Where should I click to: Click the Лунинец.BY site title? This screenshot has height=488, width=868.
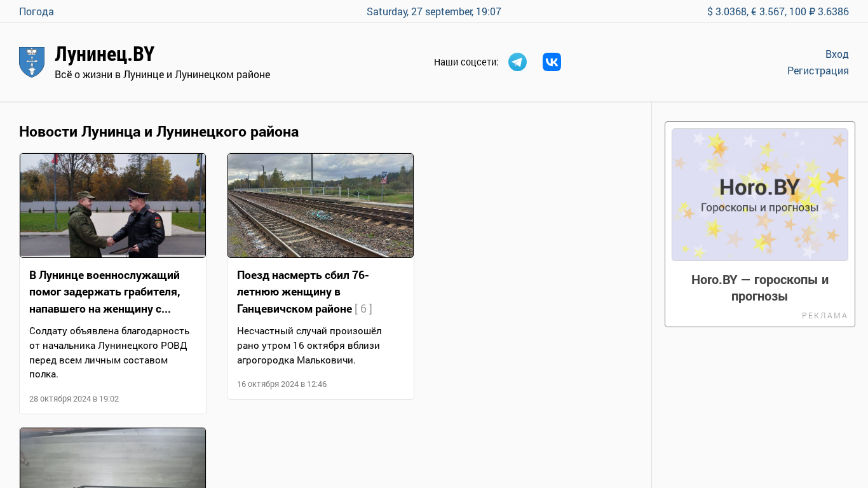point(105,55)
